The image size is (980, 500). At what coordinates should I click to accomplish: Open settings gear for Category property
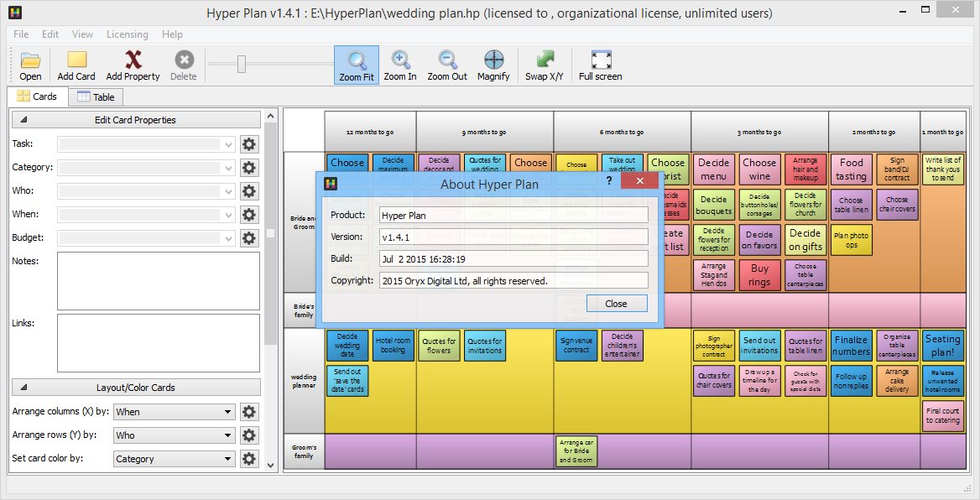249,168
